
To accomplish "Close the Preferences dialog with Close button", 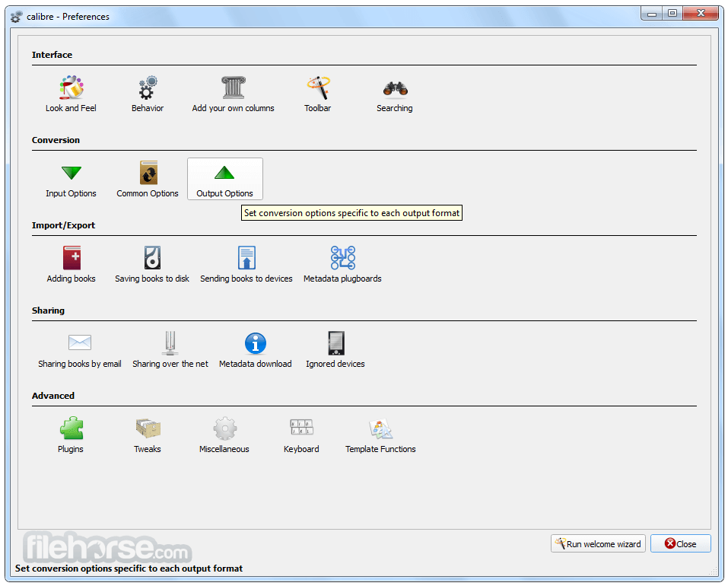I will coord(681,543).
